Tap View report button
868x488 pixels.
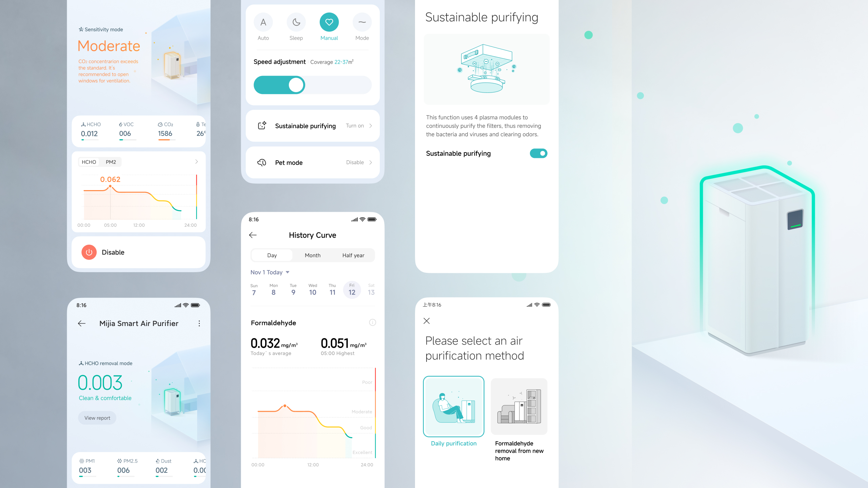coord(97,417)
